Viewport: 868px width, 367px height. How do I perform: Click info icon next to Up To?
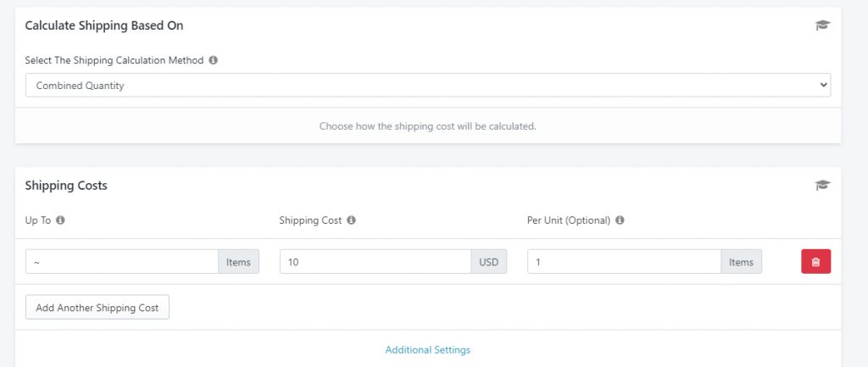coord(60,220)
